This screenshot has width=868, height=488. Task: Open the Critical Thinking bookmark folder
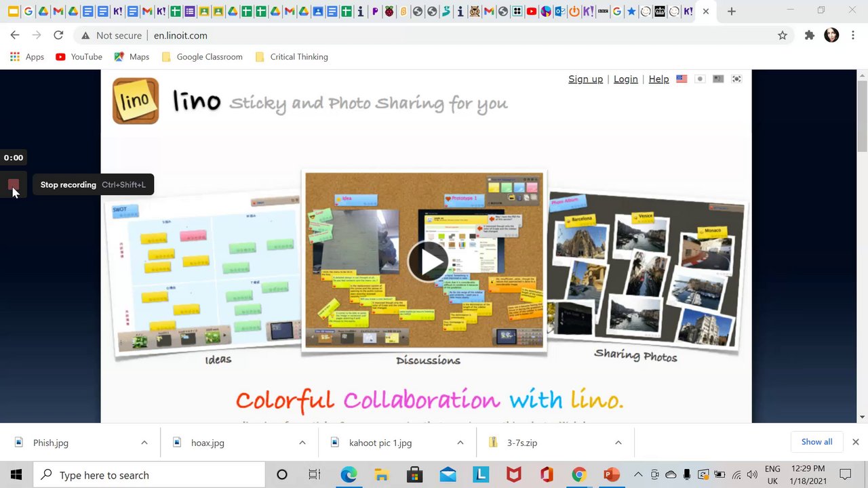(292, 57)
